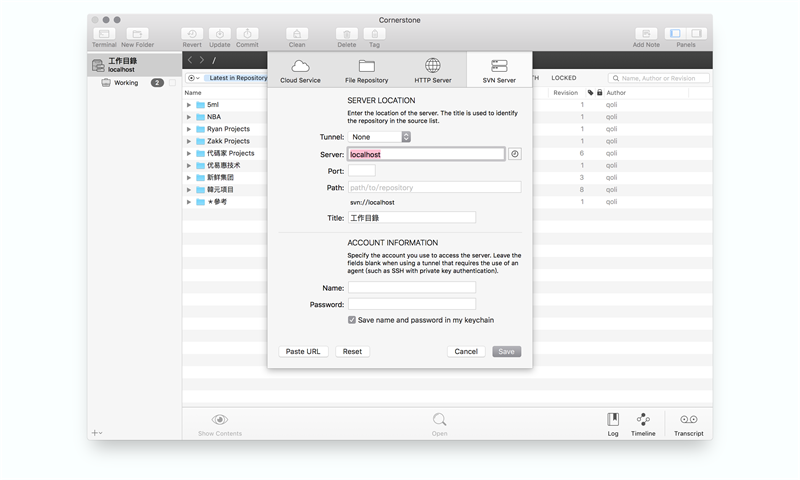Click the Commit toolbar icon
This screenshot has height=480, width=800.
pyautogui.click(x=247, y=34)
